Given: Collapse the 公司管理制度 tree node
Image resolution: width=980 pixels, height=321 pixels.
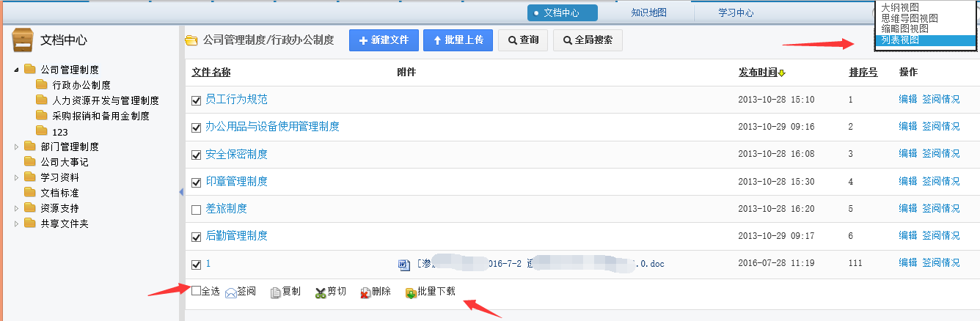Looking at the screenshot, I should click(x=17, y=70).
